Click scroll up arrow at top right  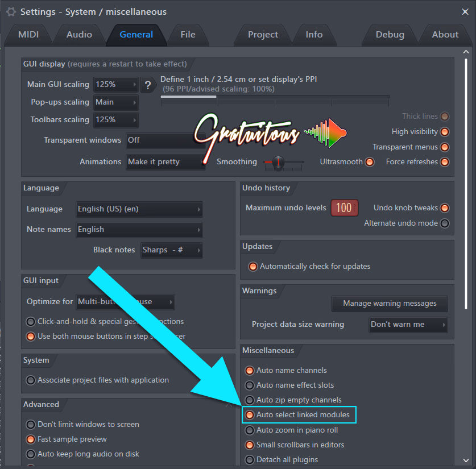click(466, 52)
